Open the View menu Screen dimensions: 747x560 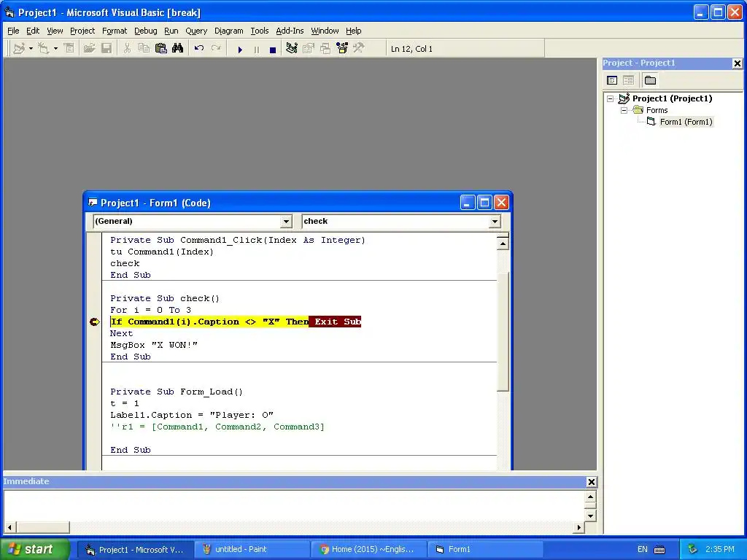pyautogui.click(x=55, y=31)
